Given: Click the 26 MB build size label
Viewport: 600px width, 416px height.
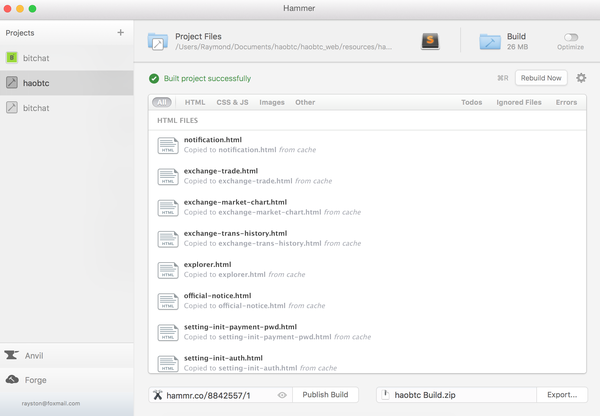Looking at the screenshot, I should [x=517, y=47].
